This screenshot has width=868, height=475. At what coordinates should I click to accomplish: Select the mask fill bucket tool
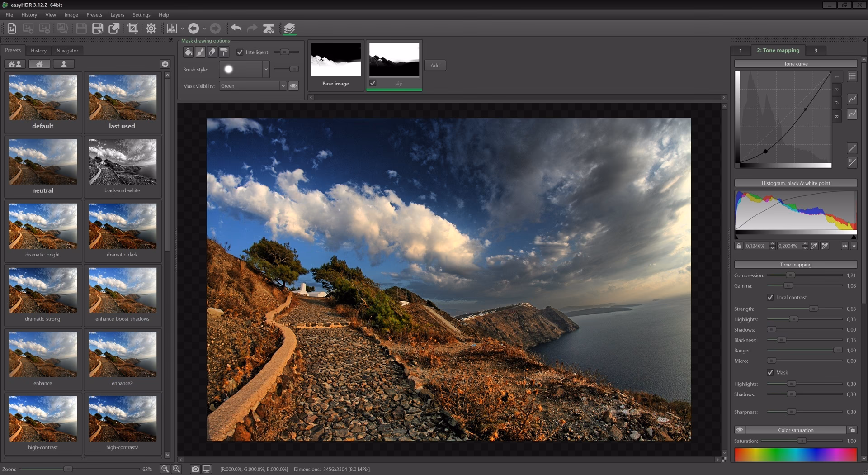189,52
